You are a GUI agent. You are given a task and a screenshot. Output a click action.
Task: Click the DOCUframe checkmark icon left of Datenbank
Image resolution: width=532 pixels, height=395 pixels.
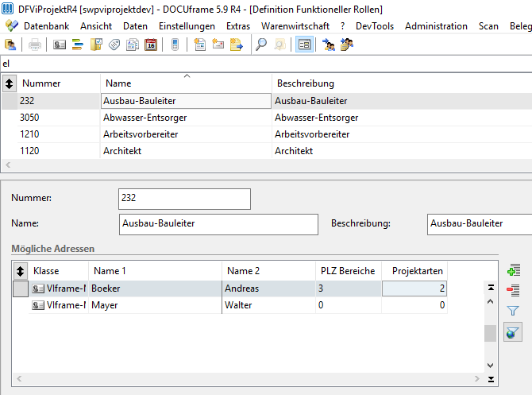(12, 25)
